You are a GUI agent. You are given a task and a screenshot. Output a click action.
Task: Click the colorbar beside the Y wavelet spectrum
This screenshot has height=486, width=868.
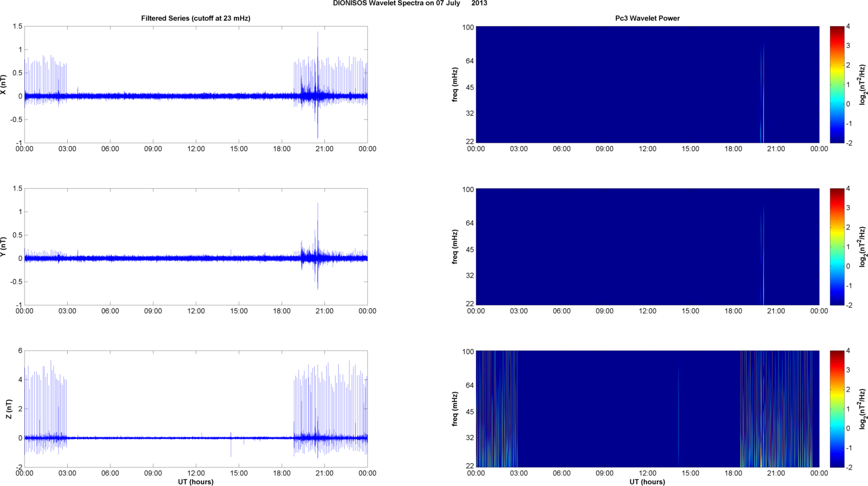[x=837, y=247]
